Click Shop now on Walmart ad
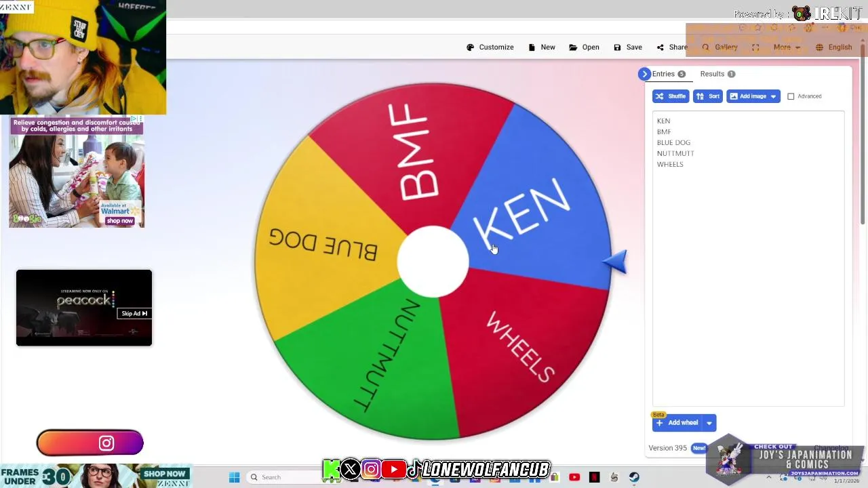Image resolution: width=868 pixels, height=488 pixels. [119, 221]
